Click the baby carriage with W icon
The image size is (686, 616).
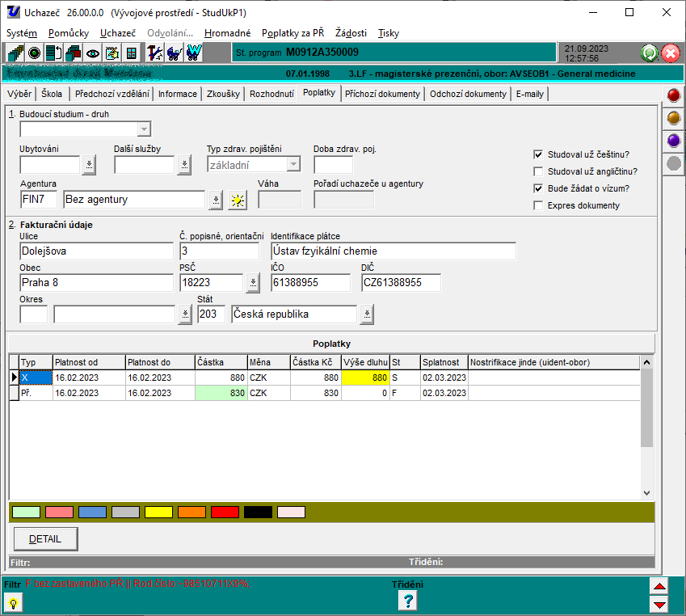coord(194,53)
